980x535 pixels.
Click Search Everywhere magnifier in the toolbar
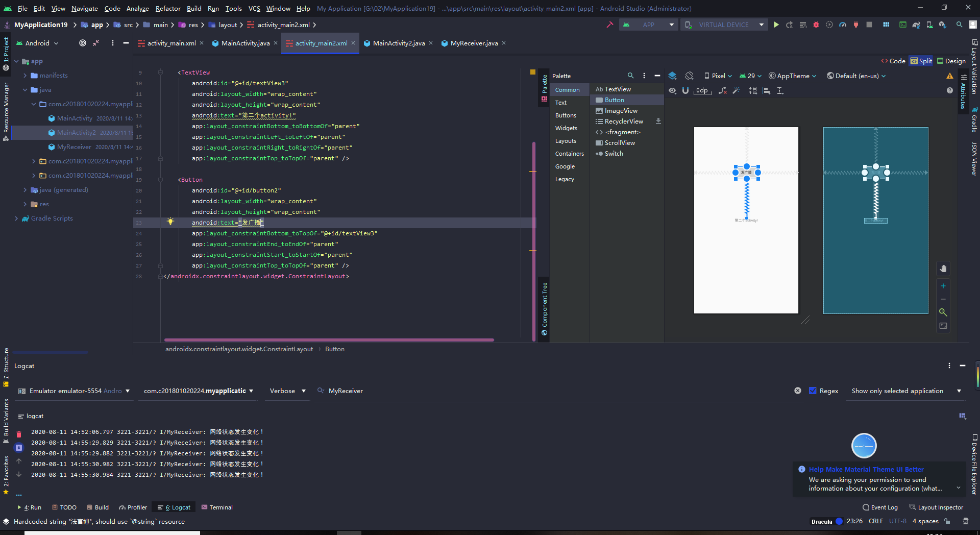pos(960,25)
